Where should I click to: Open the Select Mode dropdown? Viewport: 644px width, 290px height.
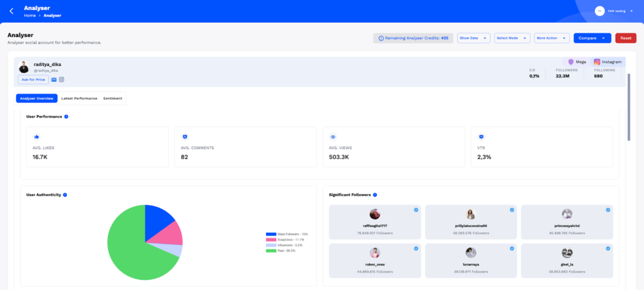click(512, 38)
